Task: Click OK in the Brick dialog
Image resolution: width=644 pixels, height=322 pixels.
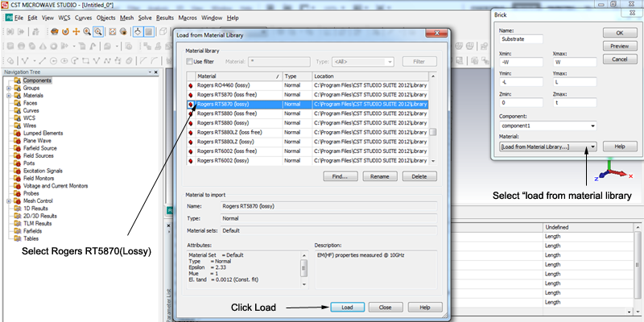Action: tap(620, 33)
